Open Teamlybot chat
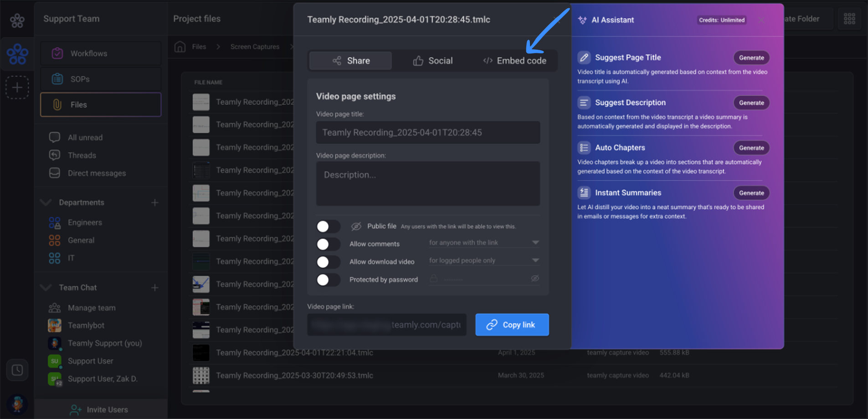This screenshot has height=419, width=868. 86,325
